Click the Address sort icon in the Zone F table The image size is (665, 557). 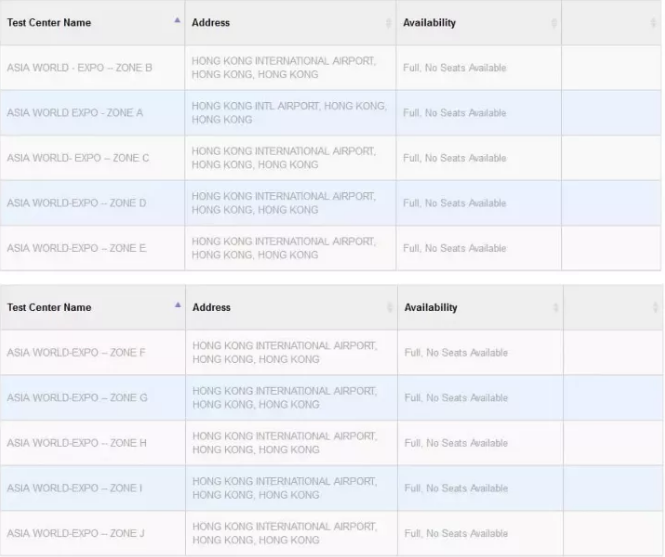390,308
